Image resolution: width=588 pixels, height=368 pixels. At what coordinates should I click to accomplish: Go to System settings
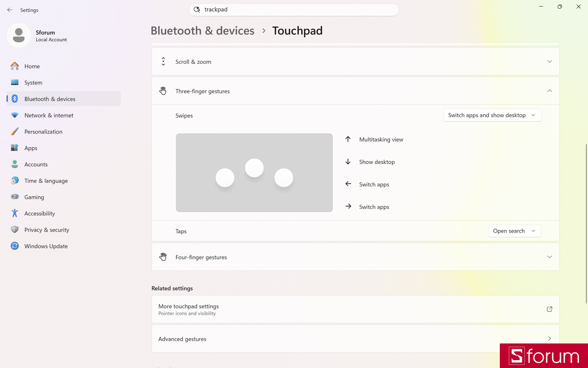pos(64,82)
